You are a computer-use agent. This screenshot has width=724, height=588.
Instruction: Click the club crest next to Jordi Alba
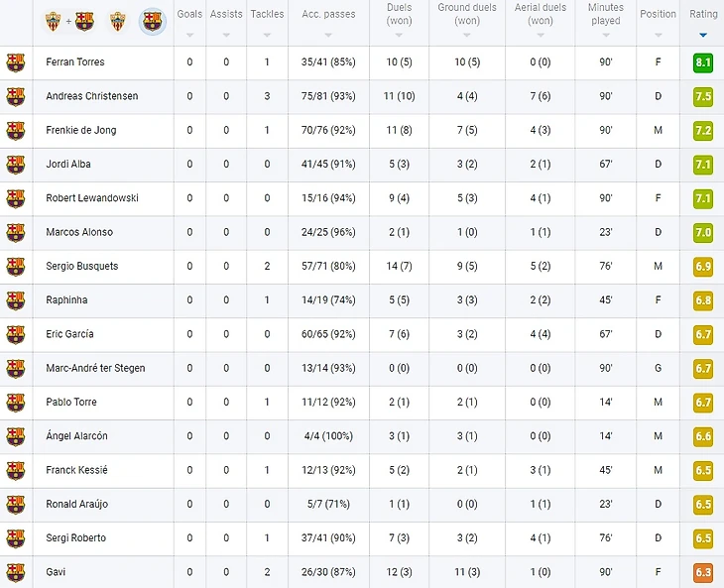pyautogui.click(x=16, y=165)
